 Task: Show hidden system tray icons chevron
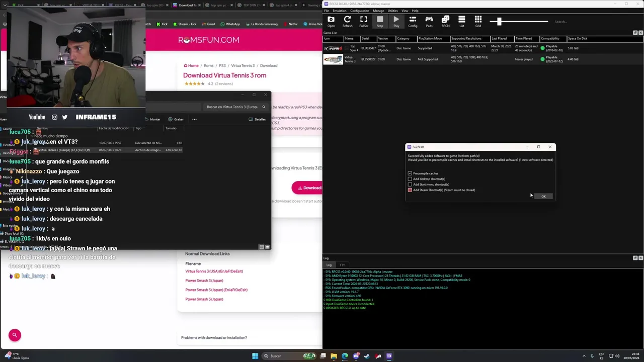585,356
